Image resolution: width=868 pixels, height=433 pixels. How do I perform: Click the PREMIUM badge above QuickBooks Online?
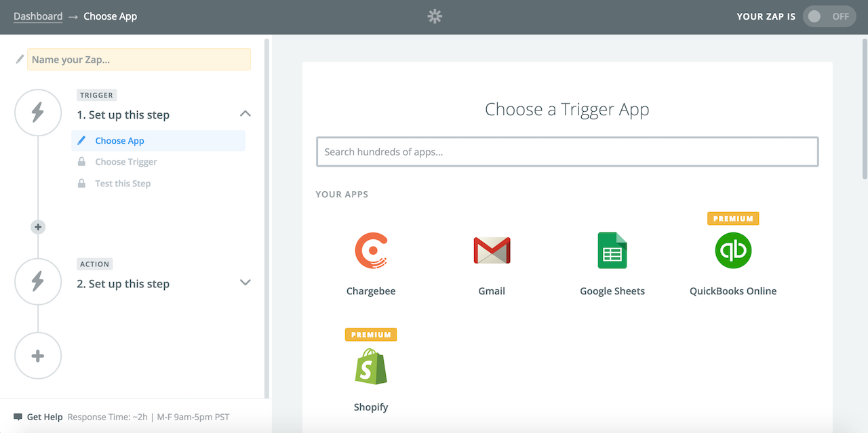click(x=733, y=218)
